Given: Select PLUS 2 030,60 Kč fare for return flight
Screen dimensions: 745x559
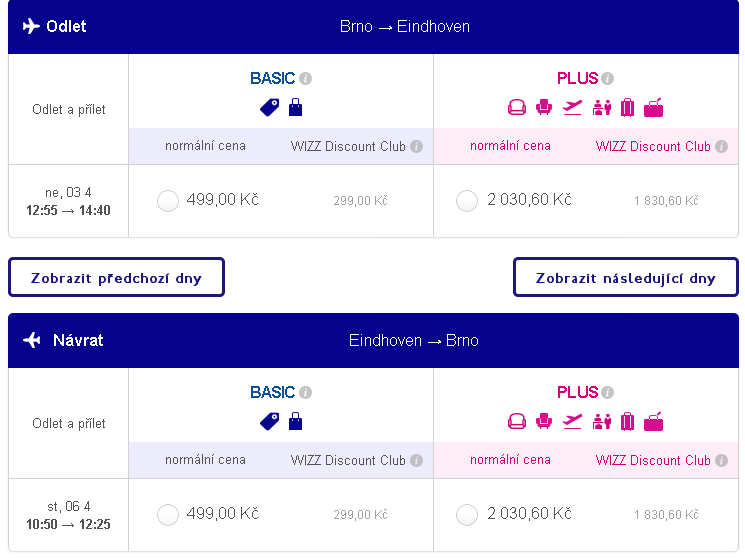Looking at the screenshot, I should tap(467, 515).
